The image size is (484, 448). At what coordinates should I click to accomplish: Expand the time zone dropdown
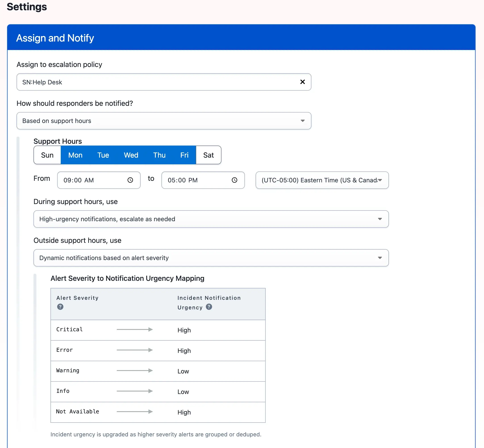pyautogui.click(x=322, y=180)
